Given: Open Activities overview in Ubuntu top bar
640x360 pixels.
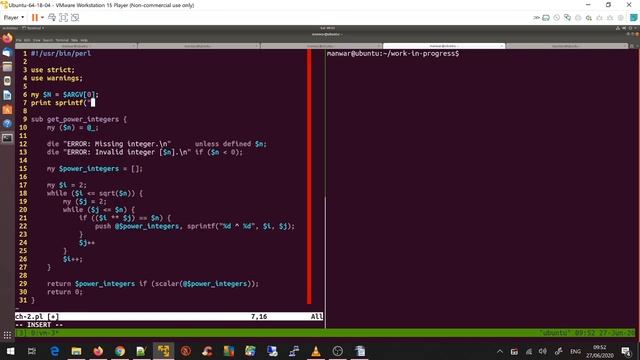Looking at the screenshot, I should tap(10, 28).
